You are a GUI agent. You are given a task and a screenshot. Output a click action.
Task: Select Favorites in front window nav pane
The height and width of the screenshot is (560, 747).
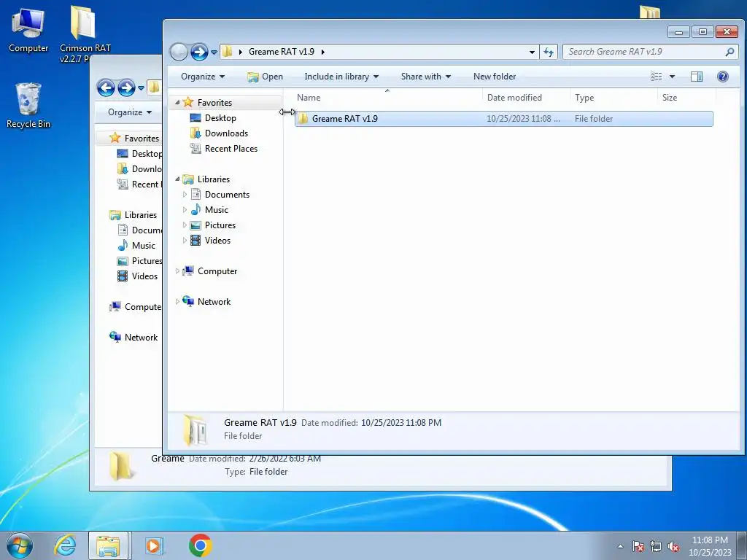pos(214,102)
